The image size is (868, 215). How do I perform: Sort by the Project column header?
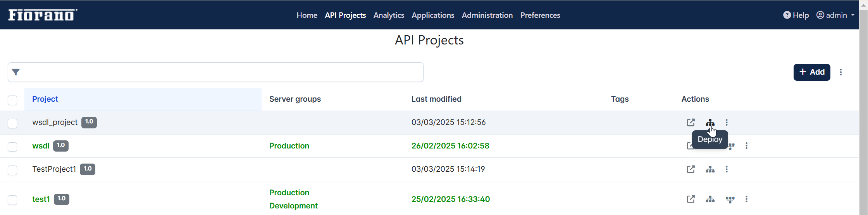click(x=45, y=99)
